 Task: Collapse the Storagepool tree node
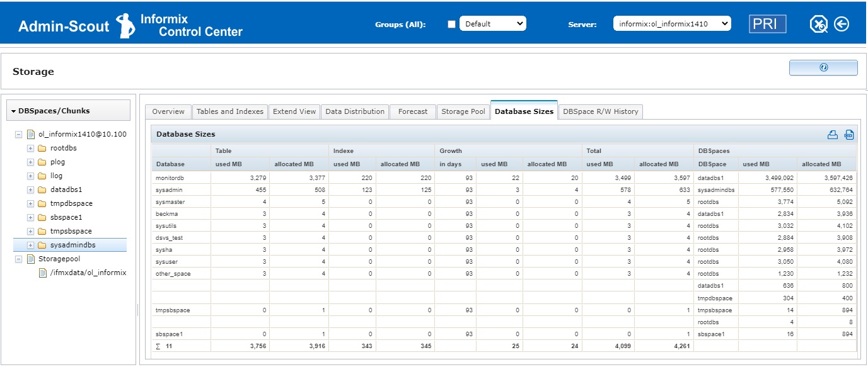pos(18,259)
